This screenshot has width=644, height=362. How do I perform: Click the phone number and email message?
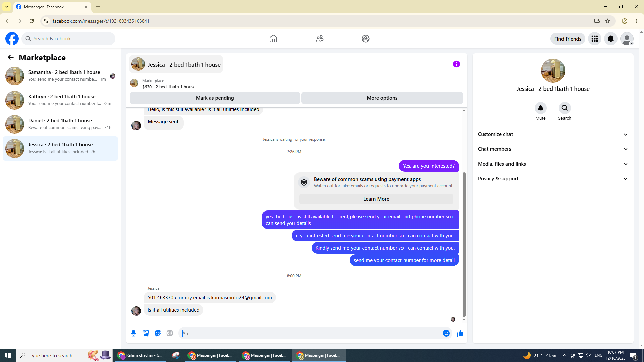(210, 298)
